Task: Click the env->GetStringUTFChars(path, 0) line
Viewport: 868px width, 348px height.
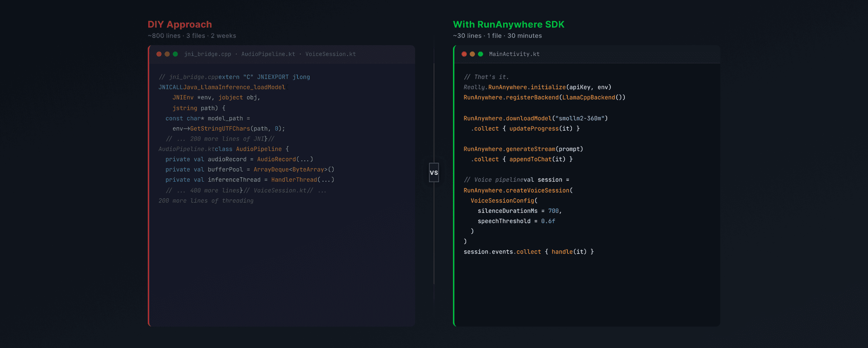Action: point(229,129)
